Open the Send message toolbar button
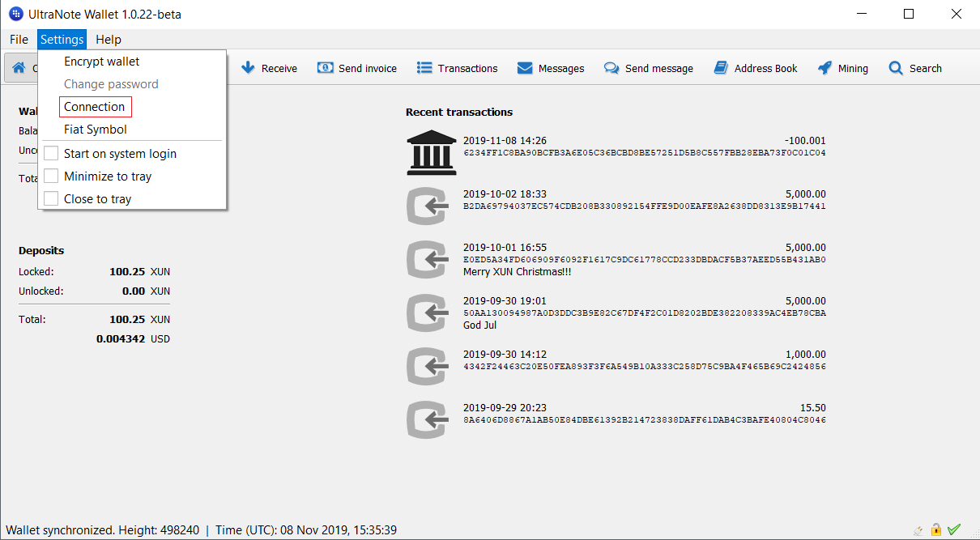Viewport: 980px width, 540px height. pyautogui.click(x=649, y=69)
